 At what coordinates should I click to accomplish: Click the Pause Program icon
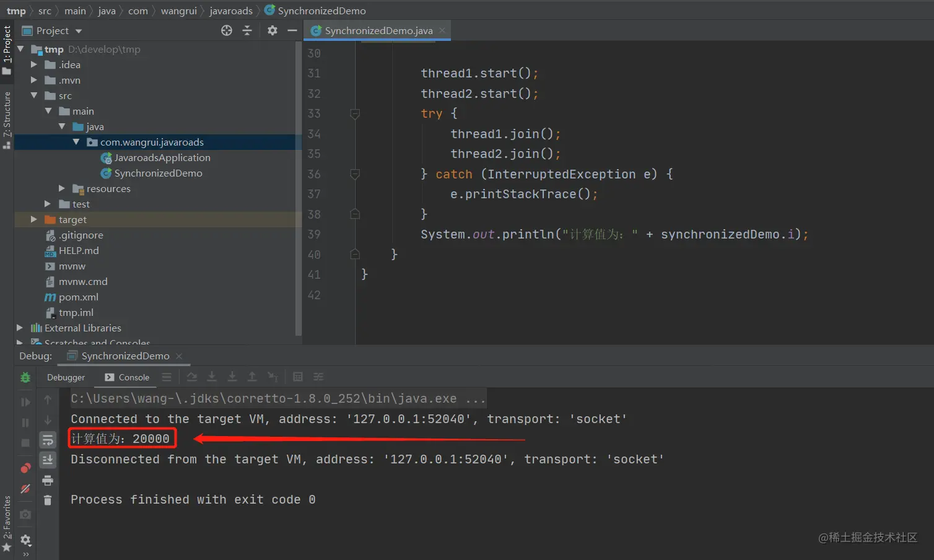coord(25,422)
